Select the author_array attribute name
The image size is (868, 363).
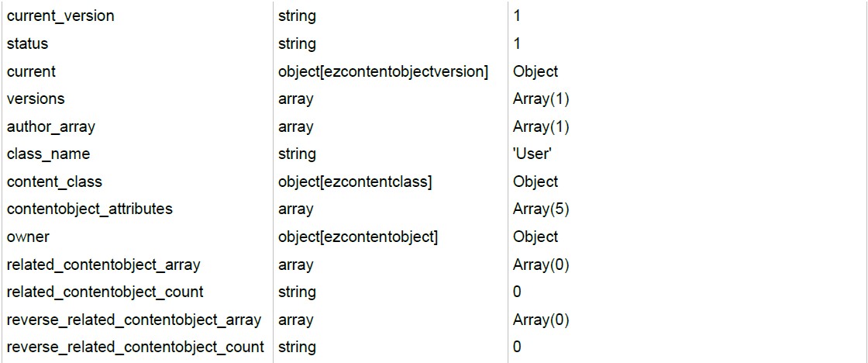[51, 127]
